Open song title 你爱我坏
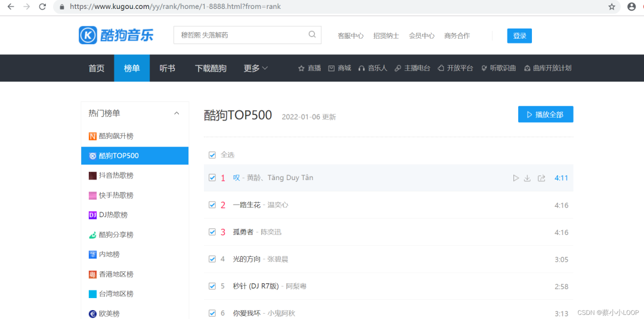This screenshot has height=319, width=644. [x=246, y=313]
